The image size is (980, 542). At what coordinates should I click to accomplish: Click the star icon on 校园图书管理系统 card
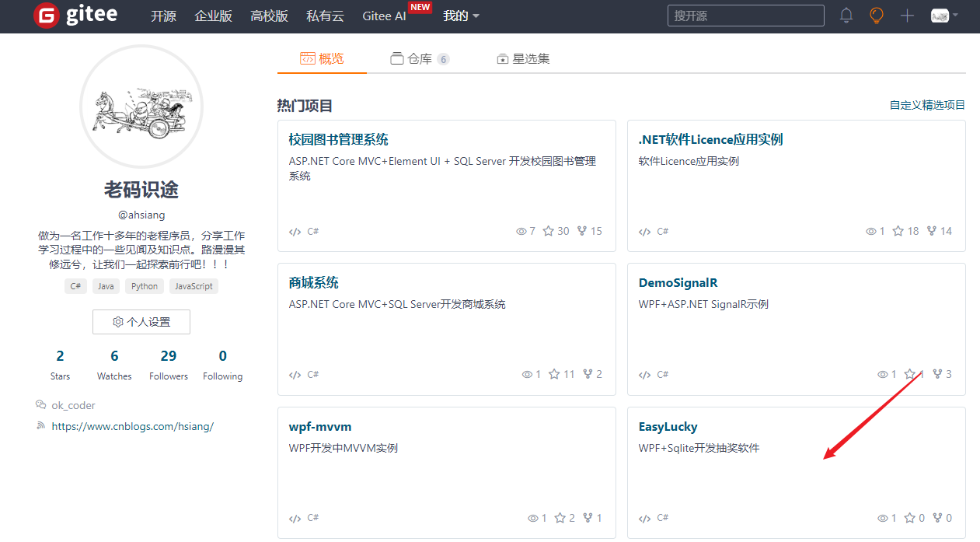click(549, 231)
